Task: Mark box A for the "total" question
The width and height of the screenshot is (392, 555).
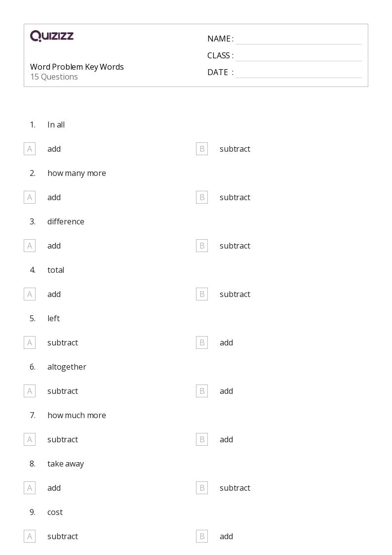Action: tap(30, 294)
